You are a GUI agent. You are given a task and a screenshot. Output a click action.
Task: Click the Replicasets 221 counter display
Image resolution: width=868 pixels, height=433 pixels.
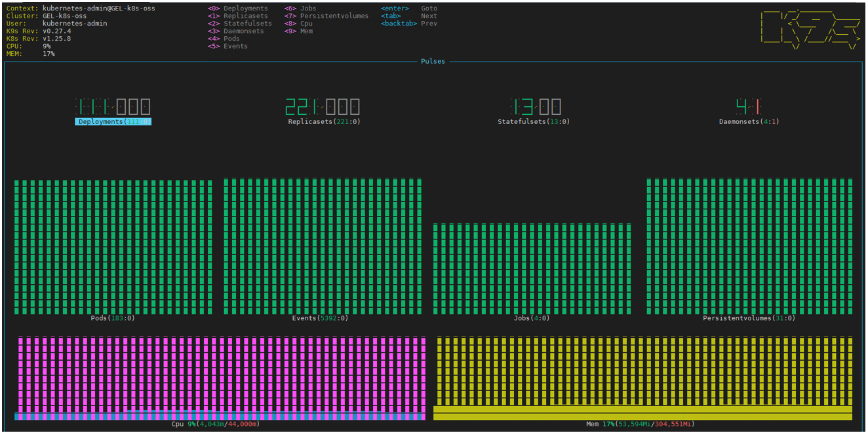(x=323, y=107)
